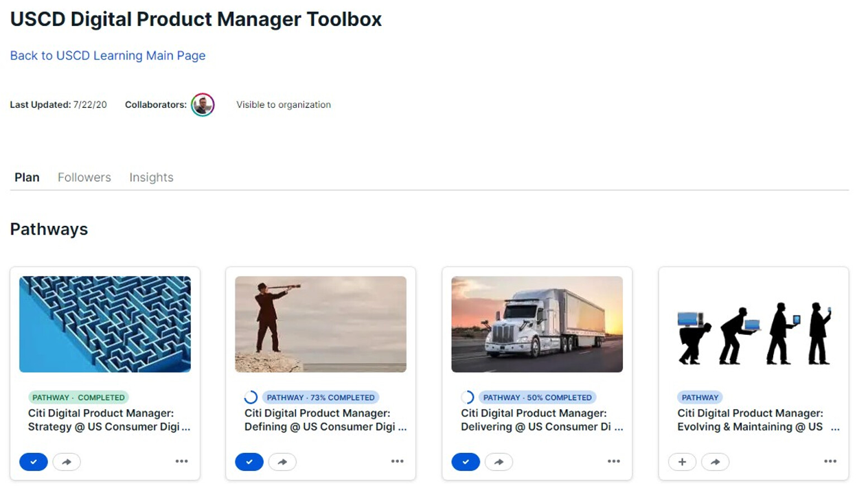Switch to the Followers tab
Screen dimensions: 868x499
pos(84,177)
